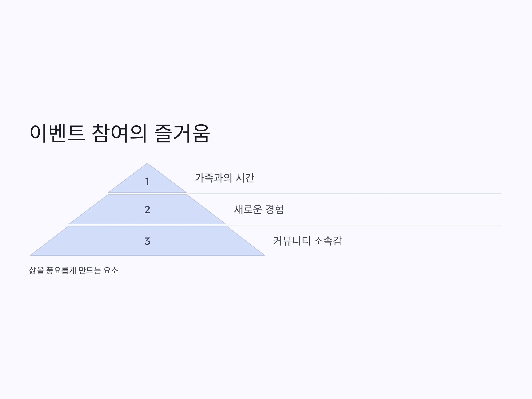Click the number 2 inside the pyramid
Screen dimensions: 532x399
147,210
